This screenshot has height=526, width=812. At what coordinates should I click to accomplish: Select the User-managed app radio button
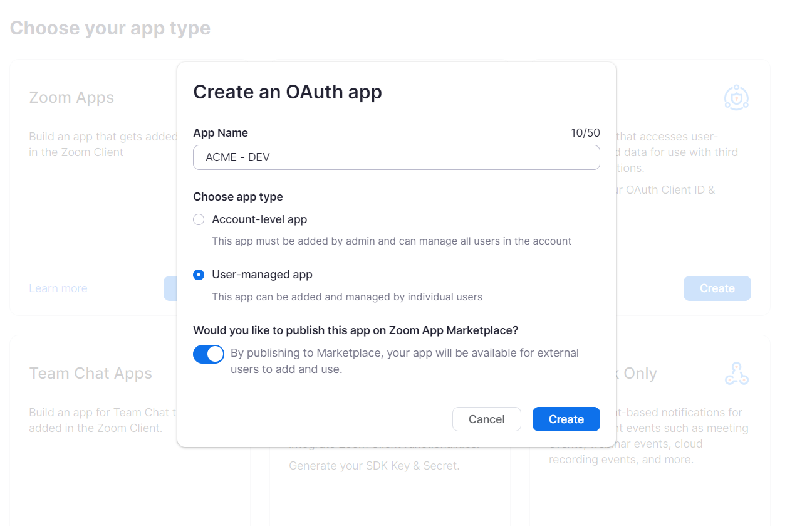tap(199, 275)
